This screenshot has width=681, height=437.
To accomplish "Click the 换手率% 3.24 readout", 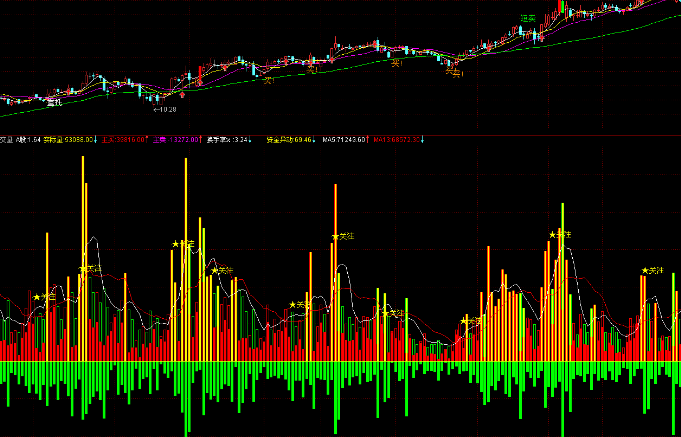I will click(x=229, y=140).
